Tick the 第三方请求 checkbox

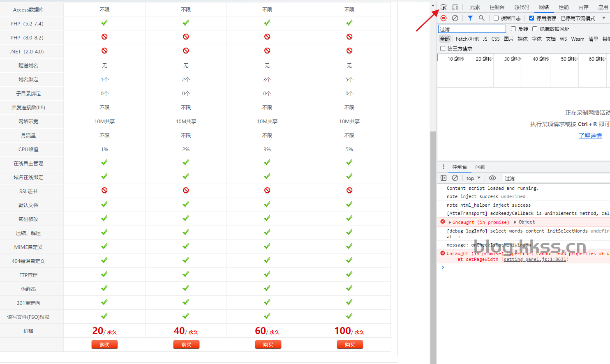(x=443, y=48)
